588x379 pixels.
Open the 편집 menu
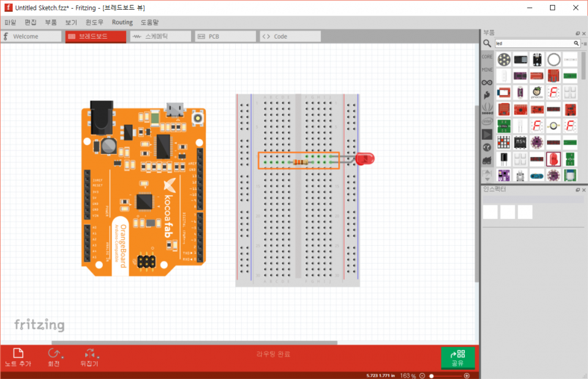pos(31,22)
